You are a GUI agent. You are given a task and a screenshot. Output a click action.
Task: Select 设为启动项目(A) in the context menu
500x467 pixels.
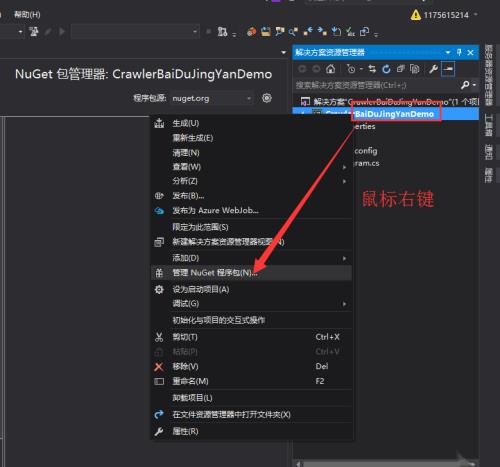coord(252,289)
